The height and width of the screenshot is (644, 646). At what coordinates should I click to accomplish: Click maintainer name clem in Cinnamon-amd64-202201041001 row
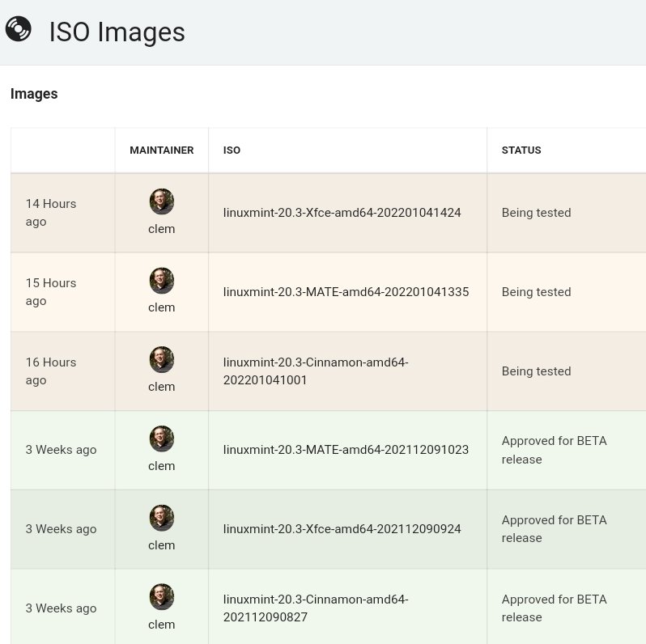pyautogui.click(x=162, y=387)
